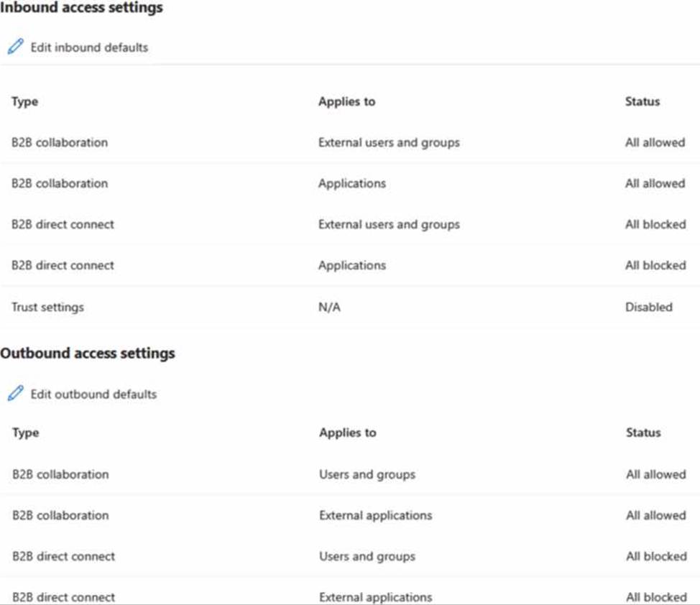The image size is (700, 605).
Task: Click the pencil icon beside Edit inbound defaults
Action: [15, 47]
